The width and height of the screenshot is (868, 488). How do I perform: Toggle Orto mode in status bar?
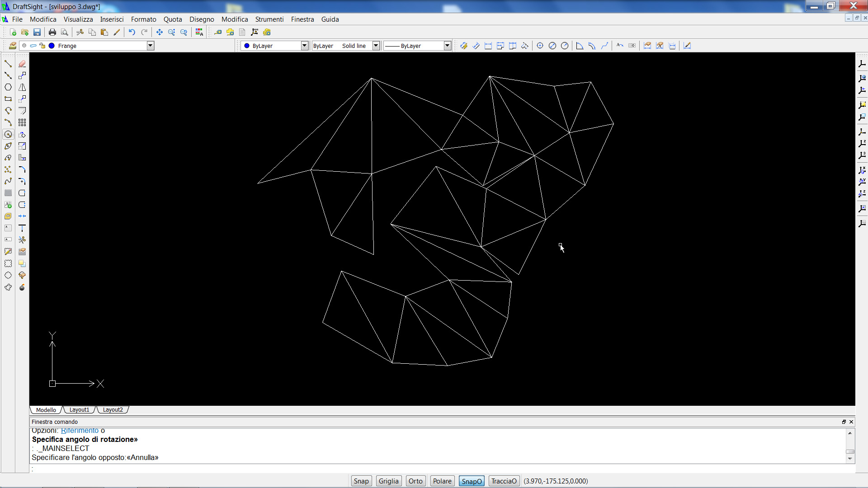pos(415,481)
